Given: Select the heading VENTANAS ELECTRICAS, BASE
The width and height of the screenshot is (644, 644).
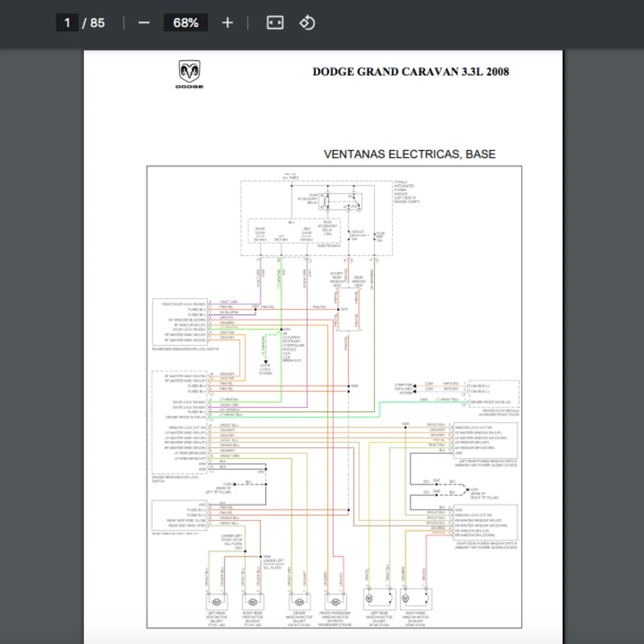Looking at the screenshot, I should click(x=410, y=154).
